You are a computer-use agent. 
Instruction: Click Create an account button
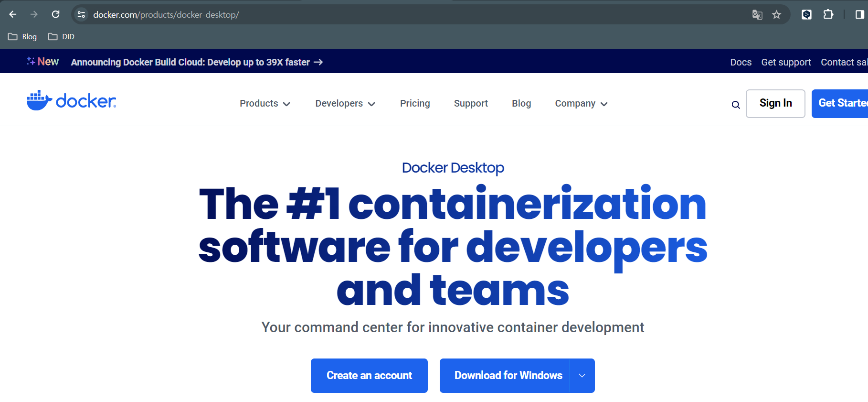[369, 376]
